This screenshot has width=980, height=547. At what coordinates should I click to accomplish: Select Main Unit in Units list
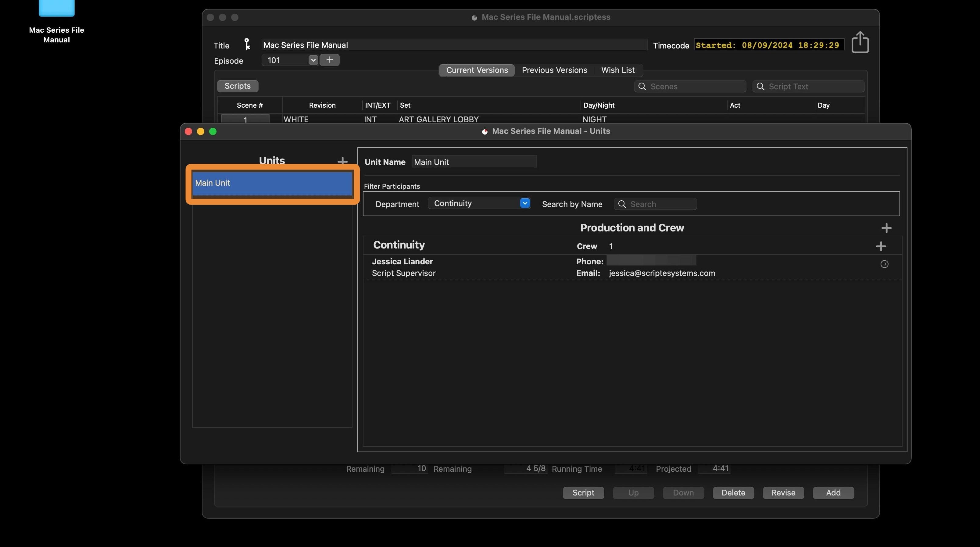[272, 183]
